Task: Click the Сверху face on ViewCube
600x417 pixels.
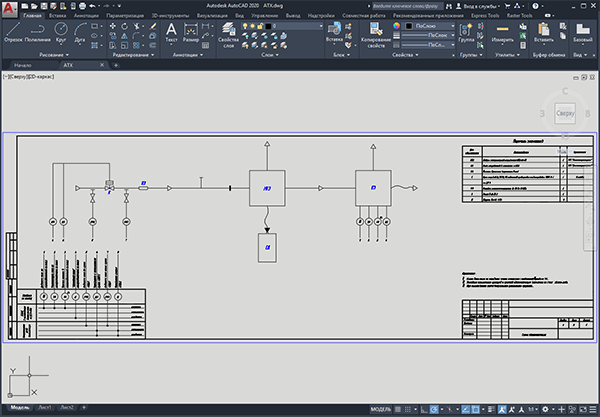Action: tap(565, 113)
